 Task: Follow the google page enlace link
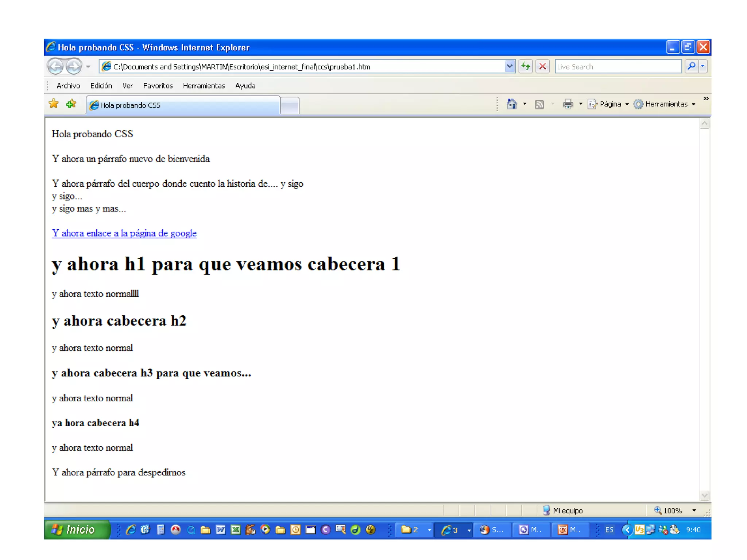click(x=124, y=233)
